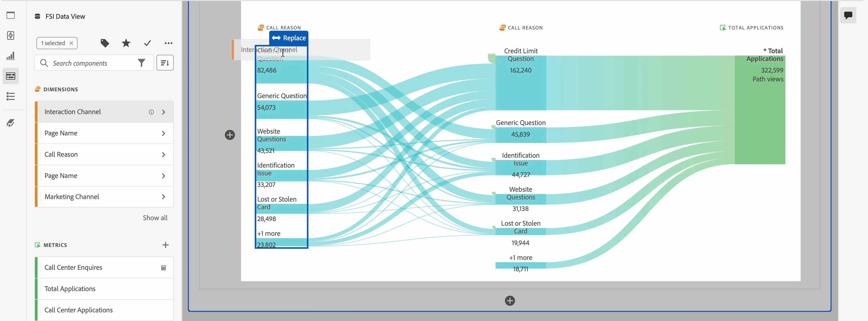Expand the first Page Name dimension

pyautogui.click(x=164, y=133)
